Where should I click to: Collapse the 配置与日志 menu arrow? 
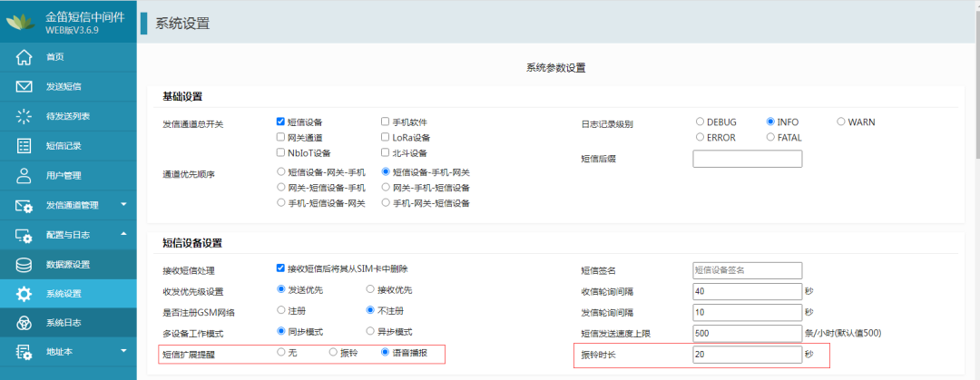click(123, 235)
